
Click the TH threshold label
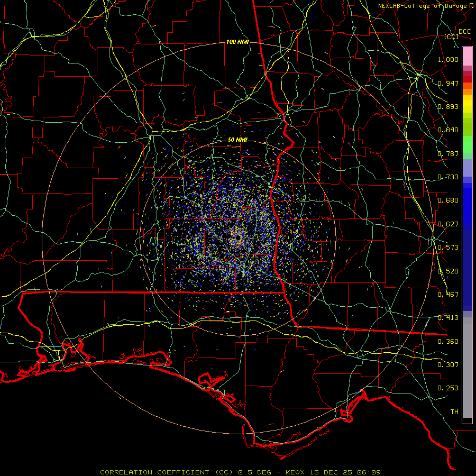[454, 412]
